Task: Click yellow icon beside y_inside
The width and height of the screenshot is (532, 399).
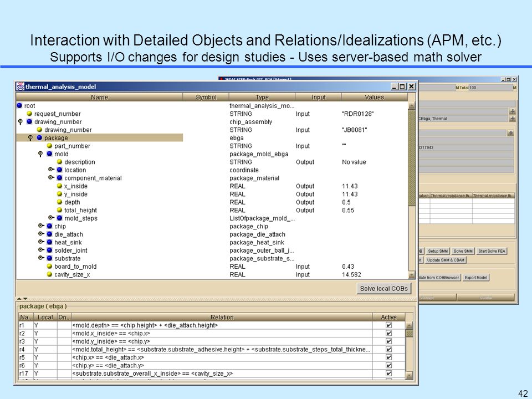Action: (x=60, y=194)
